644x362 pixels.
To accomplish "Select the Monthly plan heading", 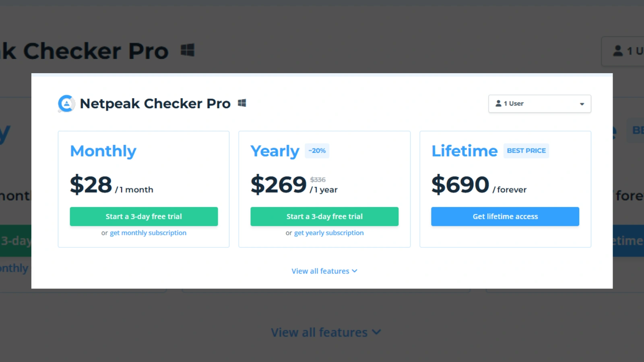I will (x=103, y=151).
